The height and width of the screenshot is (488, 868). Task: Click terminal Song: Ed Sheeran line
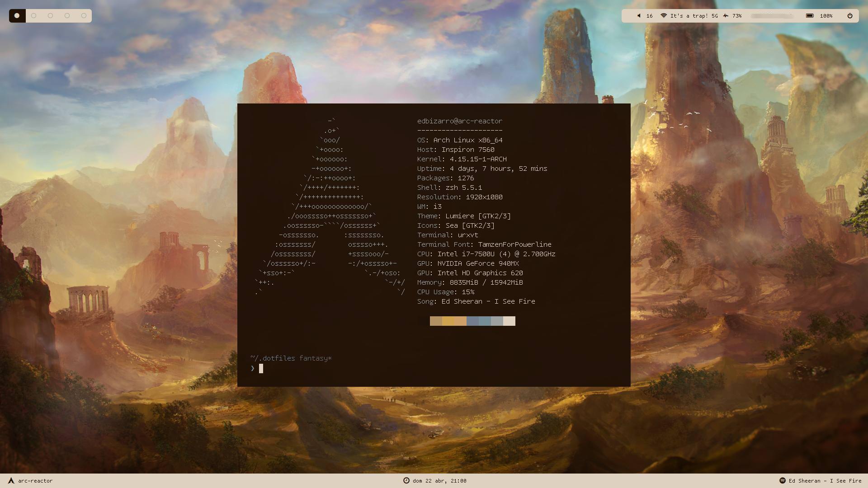pos(476,301)
